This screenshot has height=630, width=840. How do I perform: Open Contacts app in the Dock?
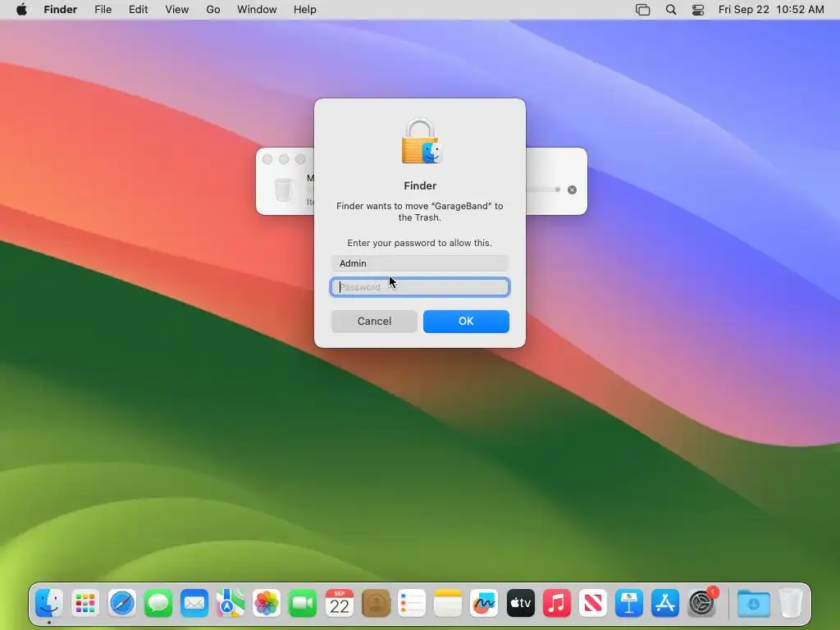pyautogui.click(x=376, y=604)
